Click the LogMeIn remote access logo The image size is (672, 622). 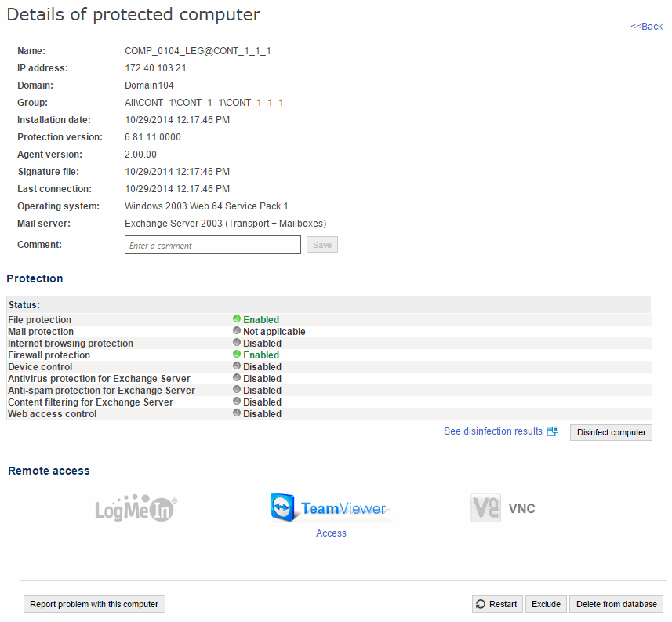pos(136,508)
